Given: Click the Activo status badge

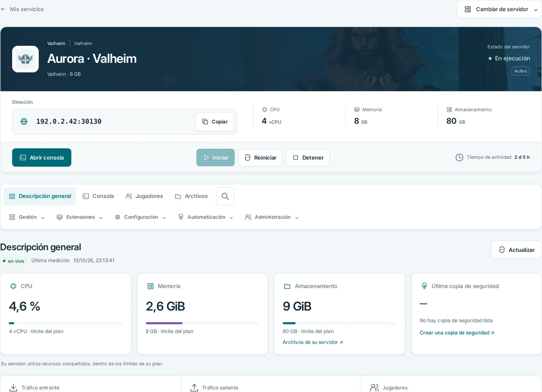Looking at the screenshot, I should [520, 71].
